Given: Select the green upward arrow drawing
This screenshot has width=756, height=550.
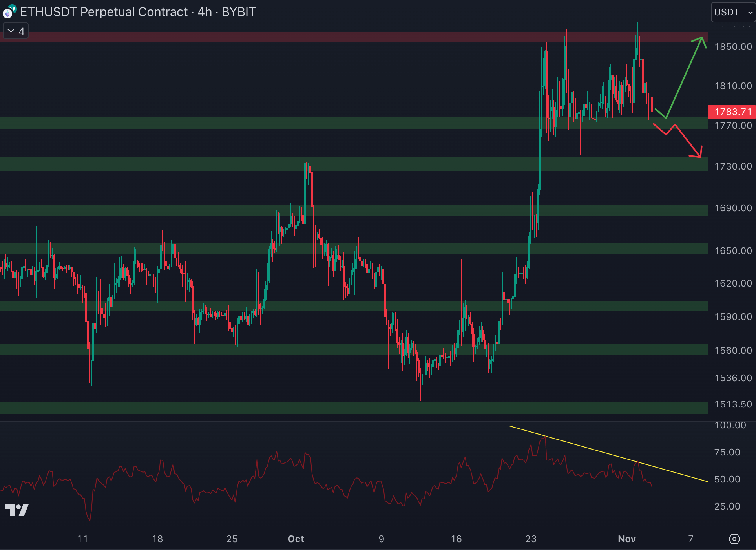Looking at the screenshot, I should 684,79.
